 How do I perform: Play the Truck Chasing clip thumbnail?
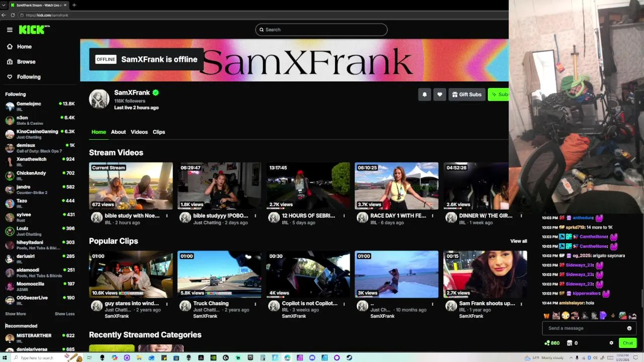click(219, 274)
